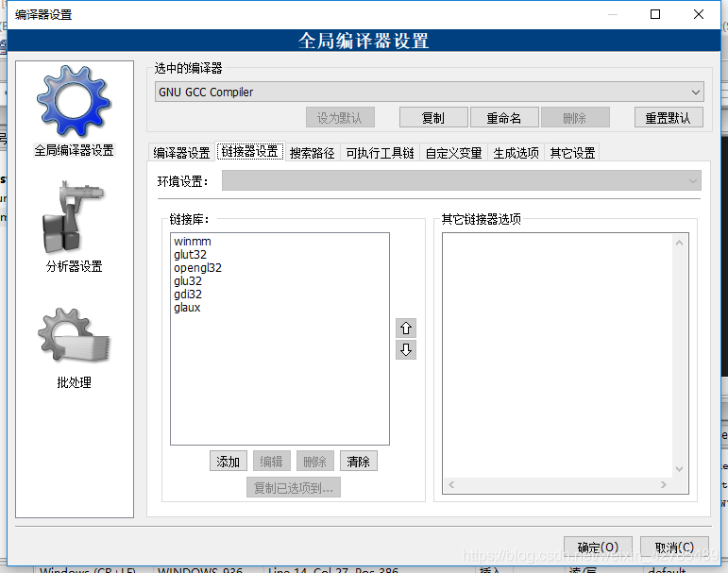Open the 生成选项 tab
This screenshot has width=728, height=573.
click(516, 153)
